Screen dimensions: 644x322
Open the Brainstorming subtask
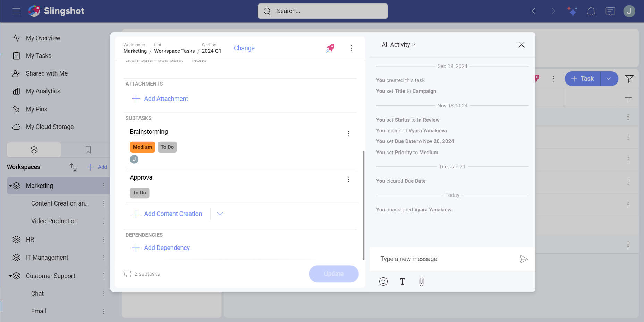[149, 132]
